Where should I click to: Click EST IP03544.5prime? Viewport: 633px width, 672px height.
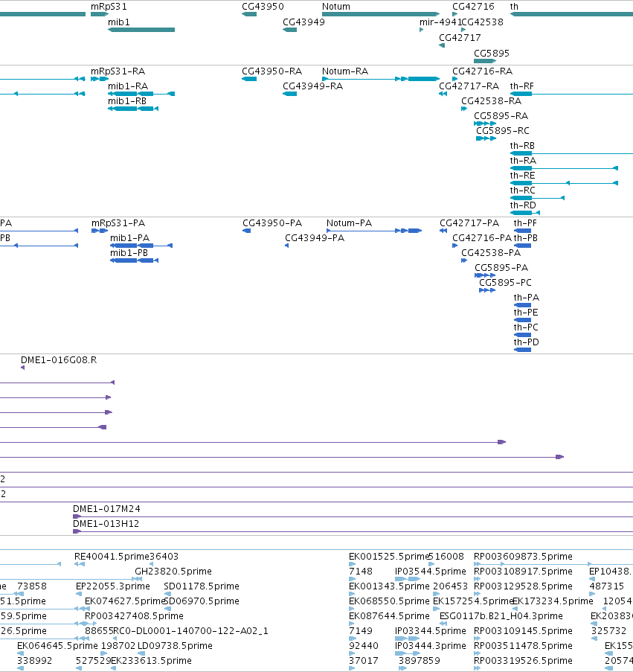tap(408, 579)
